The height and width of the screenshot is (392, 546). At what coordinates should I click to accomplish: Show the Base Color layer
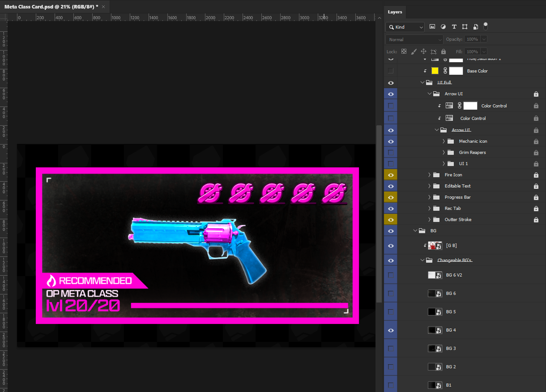tap(391, 71)
